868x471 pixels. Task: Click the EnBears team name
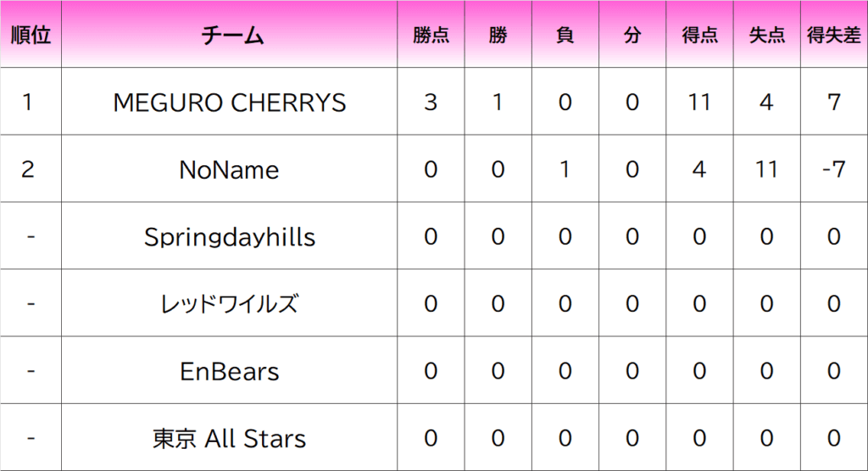click(230, 371)
